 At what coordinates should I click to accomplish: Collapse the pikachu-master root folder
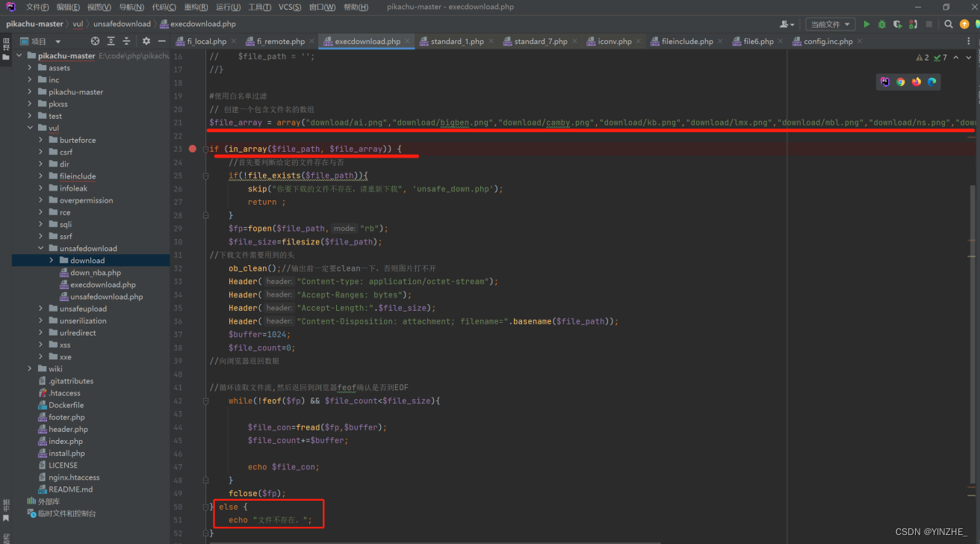19,56
